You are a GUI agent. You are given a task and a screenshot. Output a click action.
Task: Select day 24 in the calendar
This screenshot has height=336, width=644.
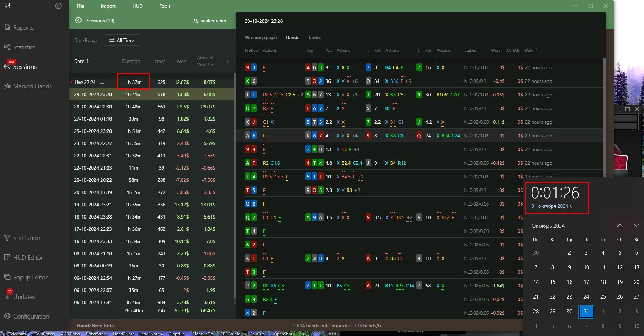tap(586, 296)
